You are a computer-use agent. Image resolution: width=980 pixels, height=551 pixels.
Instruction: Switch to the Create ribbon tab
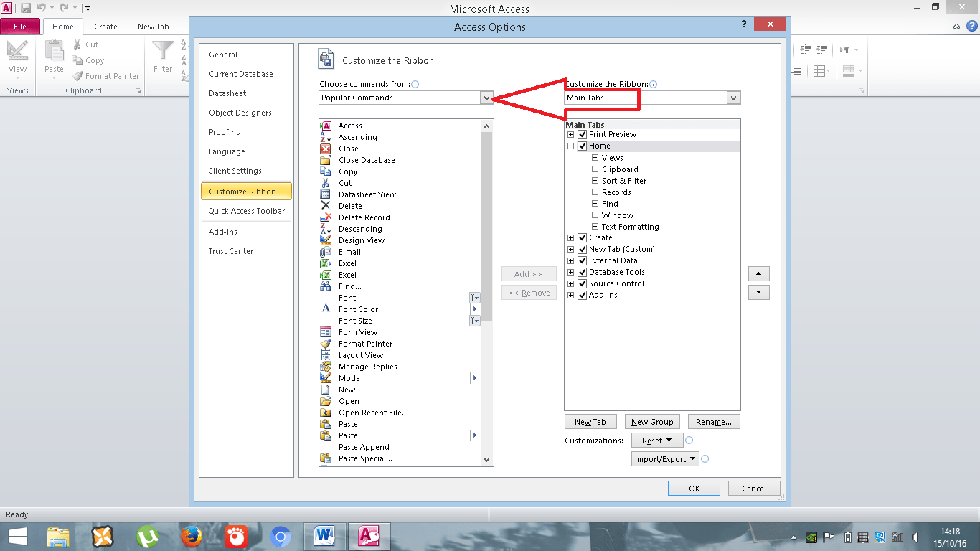pos(105,27)
